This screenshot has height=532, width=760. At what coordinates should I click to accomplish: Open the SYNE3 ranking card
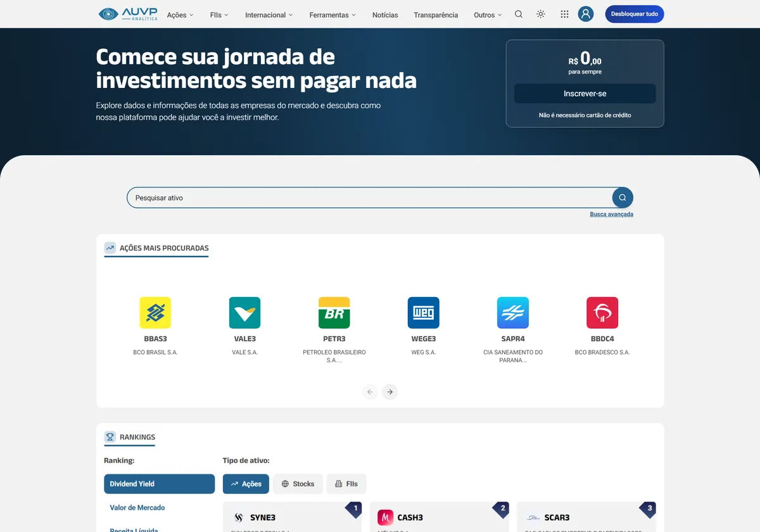coord(292,517)
